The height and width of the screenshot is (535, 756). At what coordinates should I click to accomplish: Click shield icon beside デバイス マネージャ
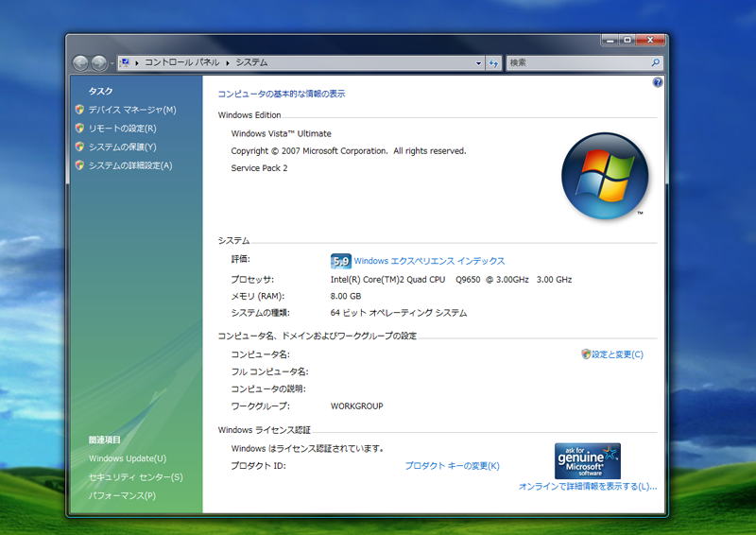[x=80, y=110]
